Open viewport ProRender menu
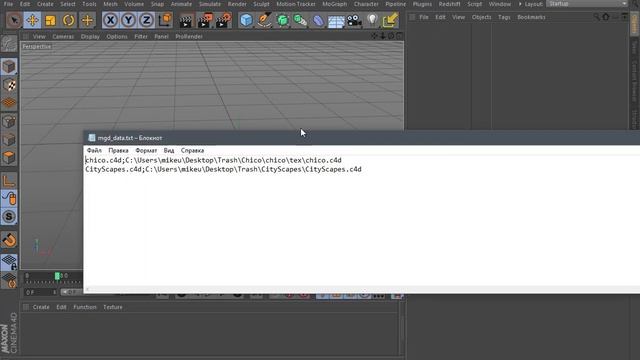The height and width of the screenshot is (360, 640). pos(189,36)
